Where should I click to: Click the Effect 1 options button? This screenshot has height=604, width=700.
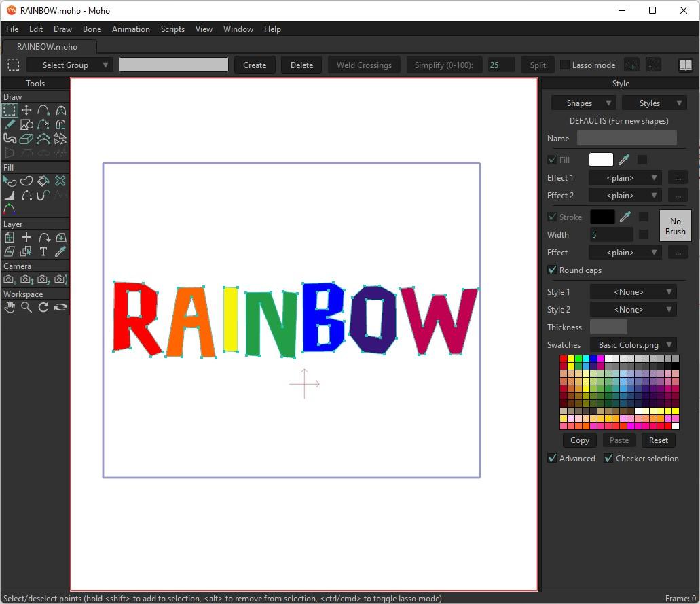click(678, 177)
